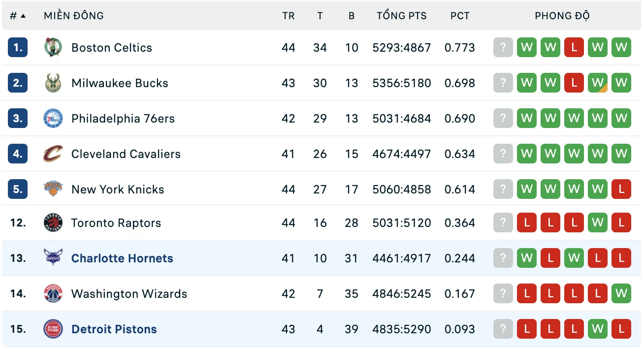Open the Charlotte Hornets team link

[122, 258]
